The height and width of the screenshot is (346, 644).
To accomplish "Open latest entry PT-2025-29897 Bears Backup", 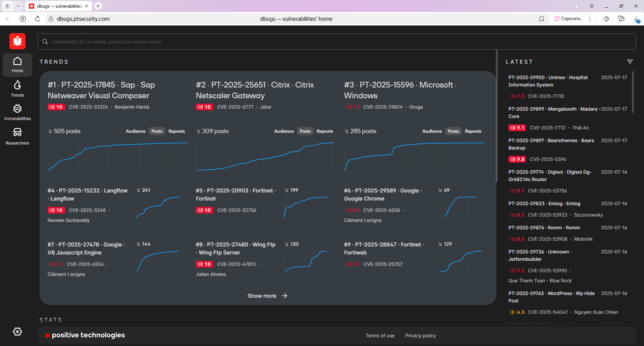I will point(551,144).
